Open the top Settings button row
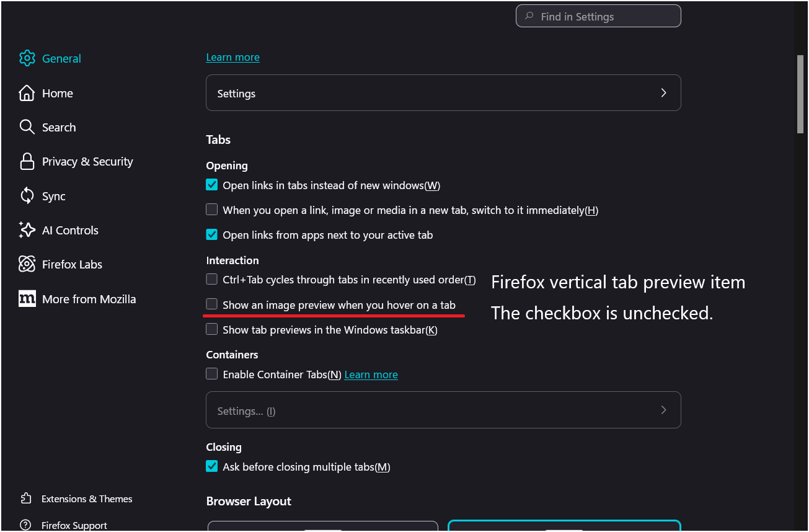Viewport: 809px width, 532px height. (443, 93)
